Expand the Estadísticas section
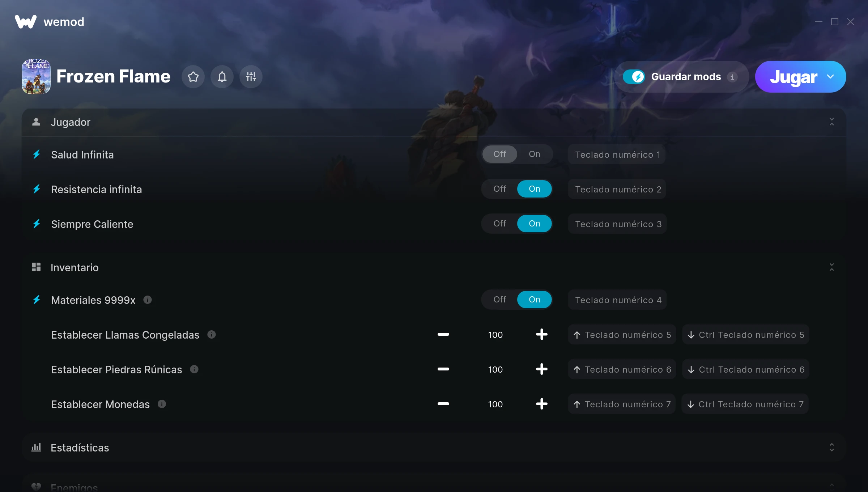This screenshot has width=868, height=492. pyautogui.click(x=832, y=448)
